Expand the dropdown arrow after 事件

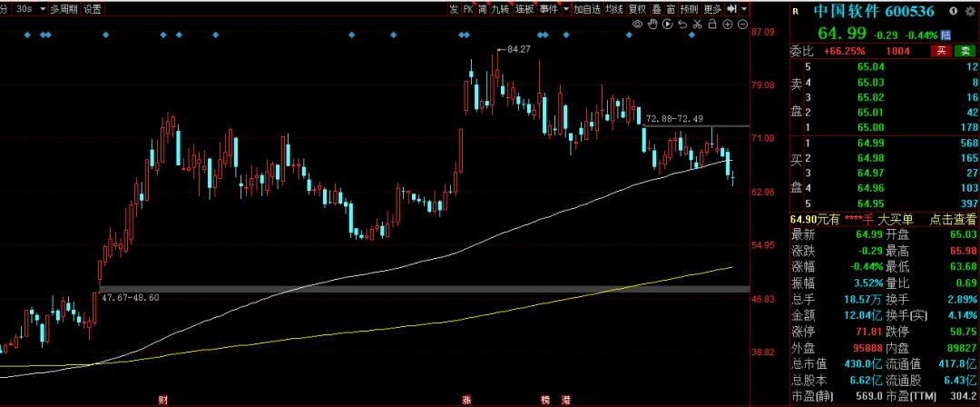(565, 9)
